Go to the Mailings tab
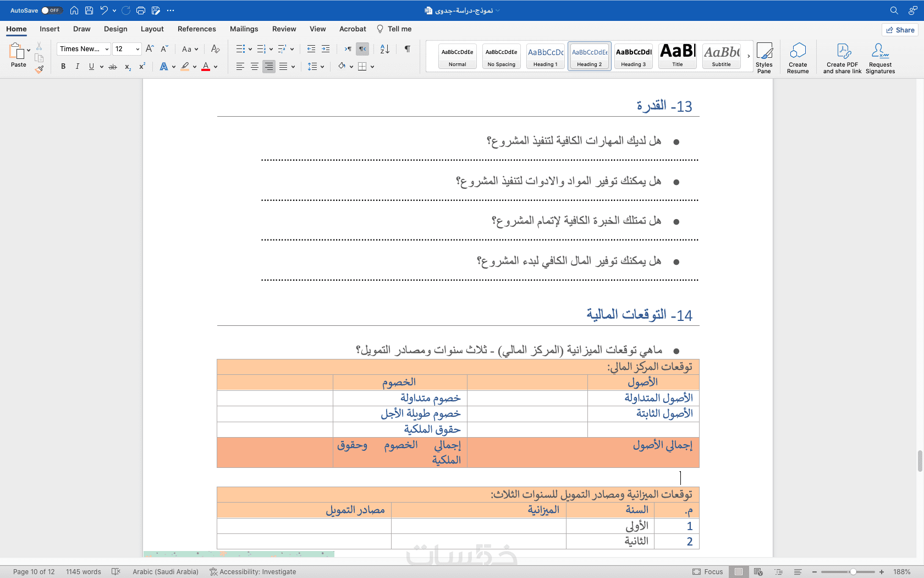Viewport: 924px width, 578px height. pos(244,29)
